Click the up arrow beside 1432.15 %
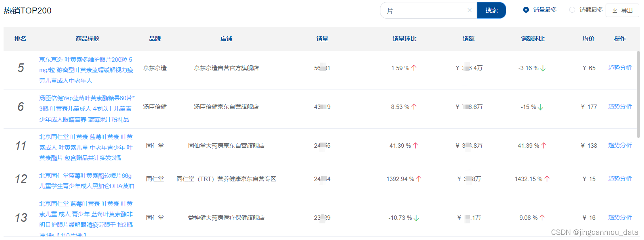The width and height of the screenshot is (644, 240). [x=547, y=179]
